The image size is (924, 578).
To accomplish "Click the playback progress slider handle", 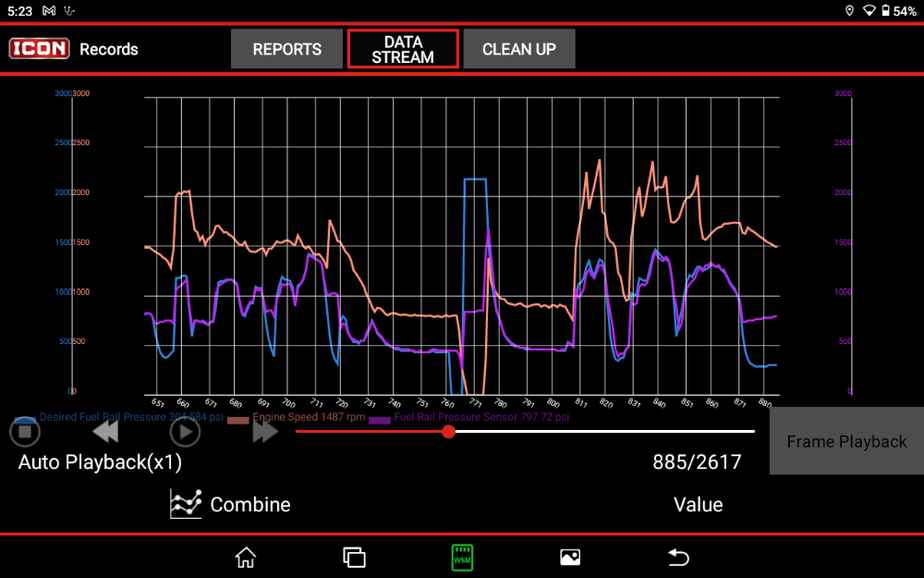I will coord(448,431).
